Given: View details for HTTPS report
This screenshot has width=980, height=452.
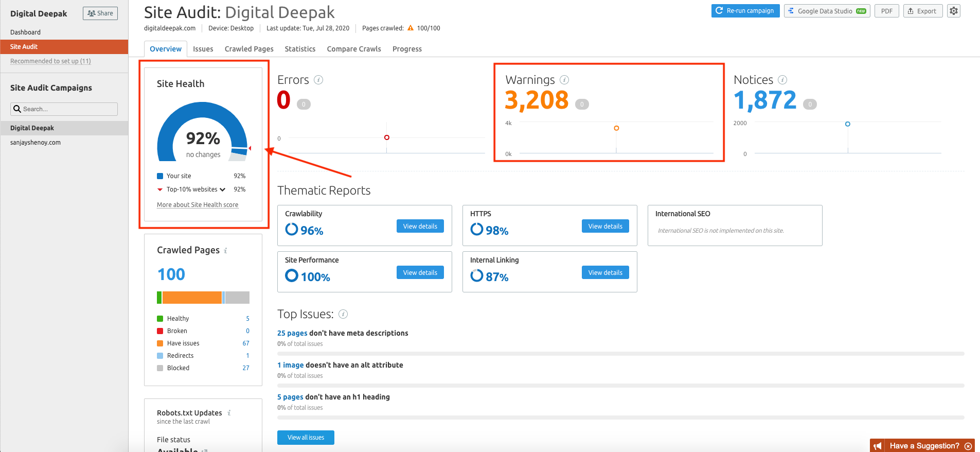Looking at the screenshot, I should pos(605,226).
